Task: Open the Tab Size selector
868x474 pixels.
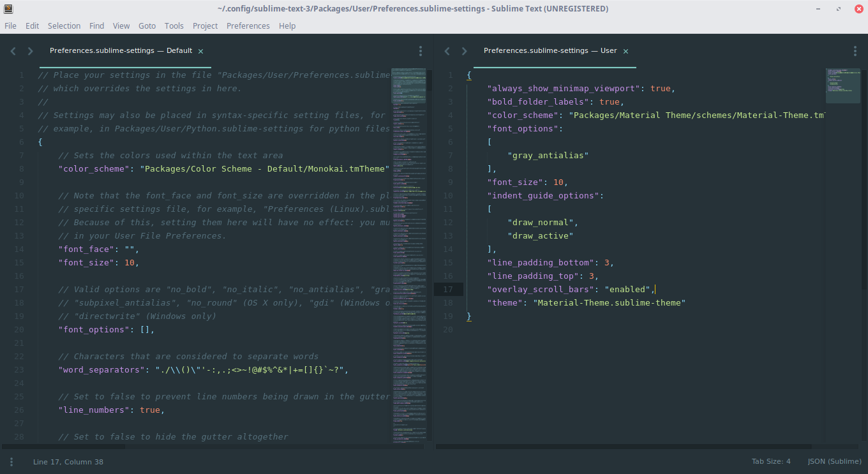Action: (771, 461)
